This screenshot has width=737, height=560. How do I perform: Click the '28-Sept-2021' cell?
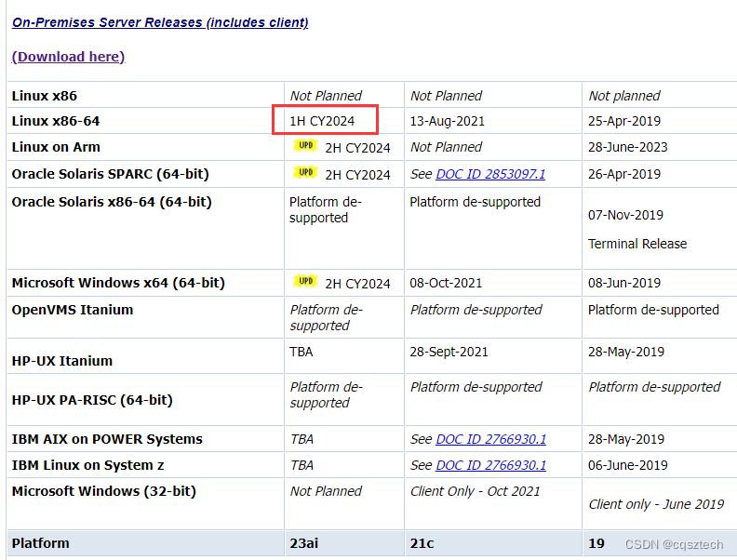[449, 352]
